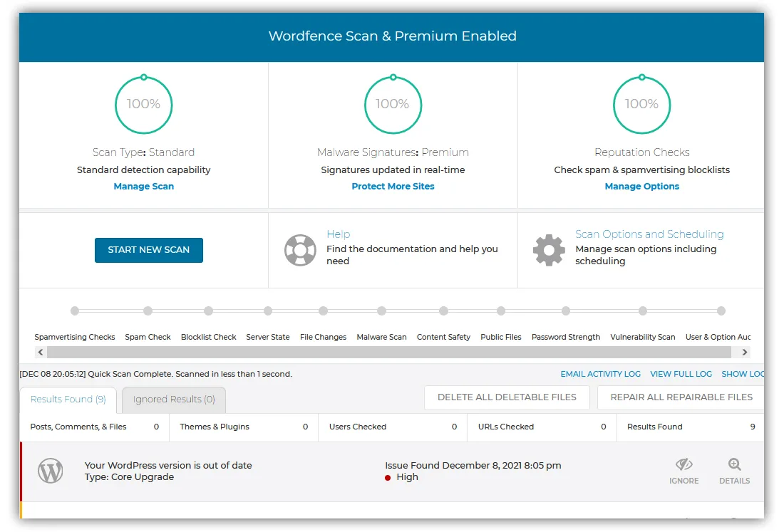
Task: Click Delete All Deletable Files
Action: coord(507,397)
